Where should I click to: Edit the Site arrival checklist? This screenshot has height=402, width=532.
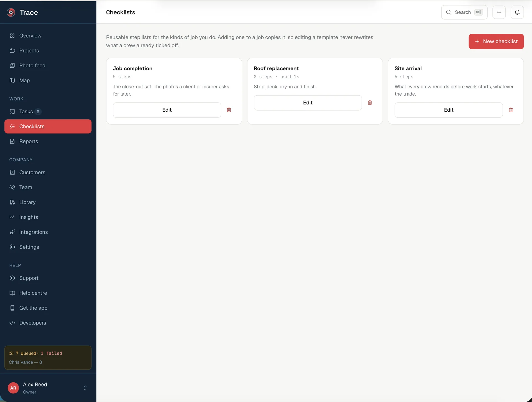click(449, 110)
